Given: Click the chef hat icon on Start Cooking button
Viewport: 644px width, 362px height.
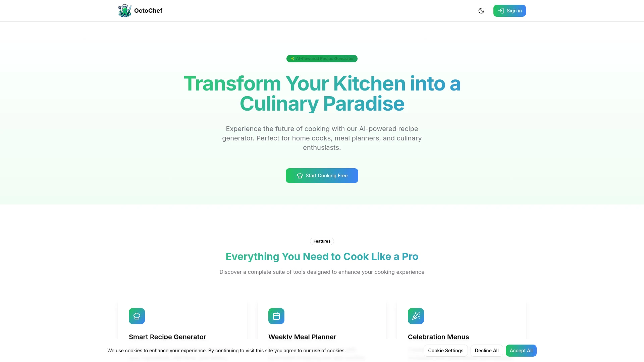Looking at the screenshot, I should point(300,176).
